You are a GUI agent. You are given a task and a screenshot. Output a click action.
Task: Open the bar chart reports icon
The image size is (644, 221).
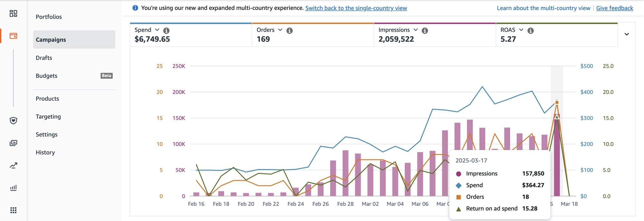coord(13,188)
